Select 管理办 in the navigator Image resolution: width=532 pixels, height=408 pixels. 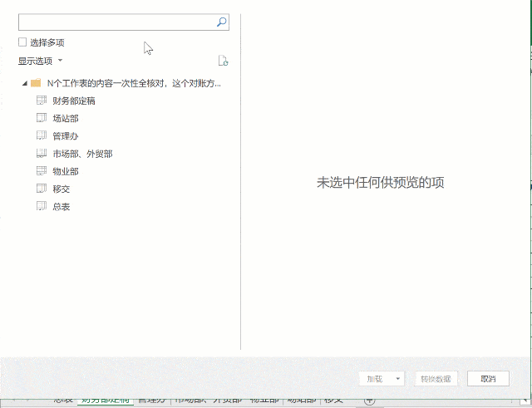pos(66,135)
